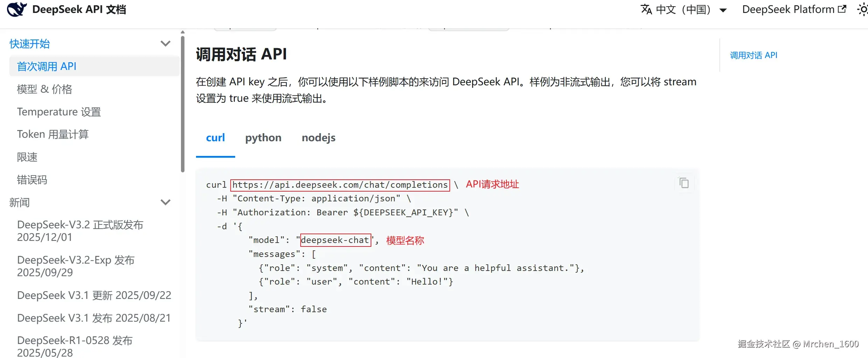
Task: Collapse the 新闻 sidebar section
Action: (x=165, y=202)
